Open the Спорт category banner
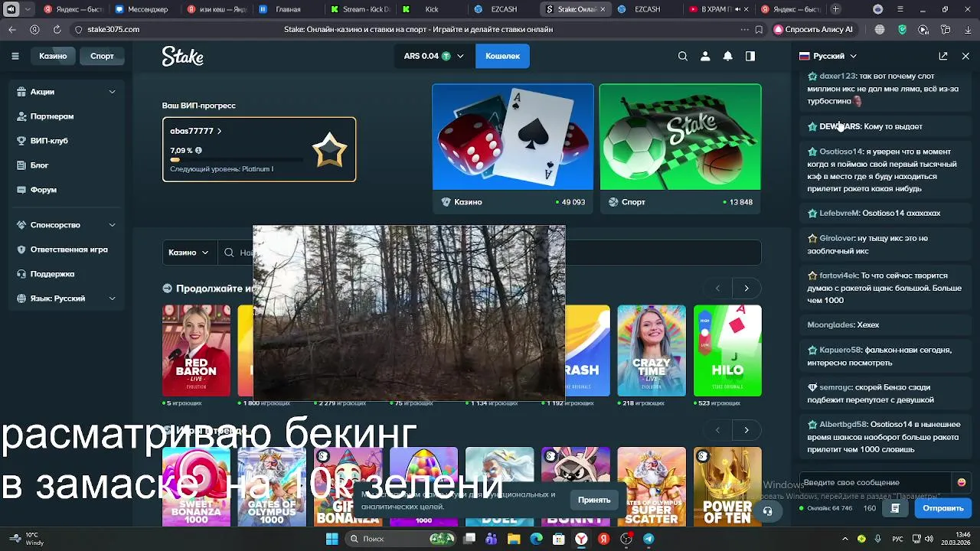Viewport: 980px width, 551px height. pos(681,148)
